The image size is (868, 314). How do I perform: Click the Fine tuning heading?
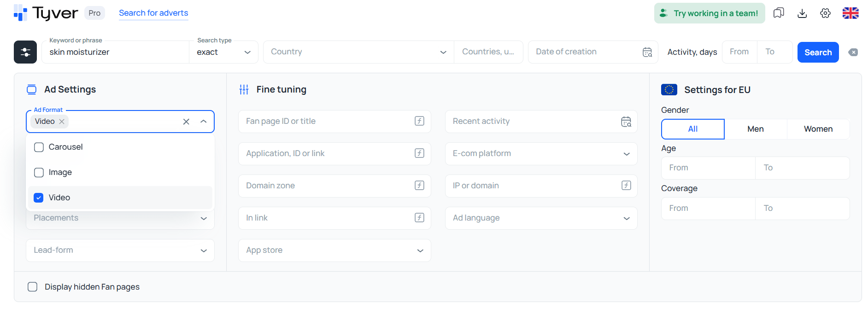click(x=282, y=89)
